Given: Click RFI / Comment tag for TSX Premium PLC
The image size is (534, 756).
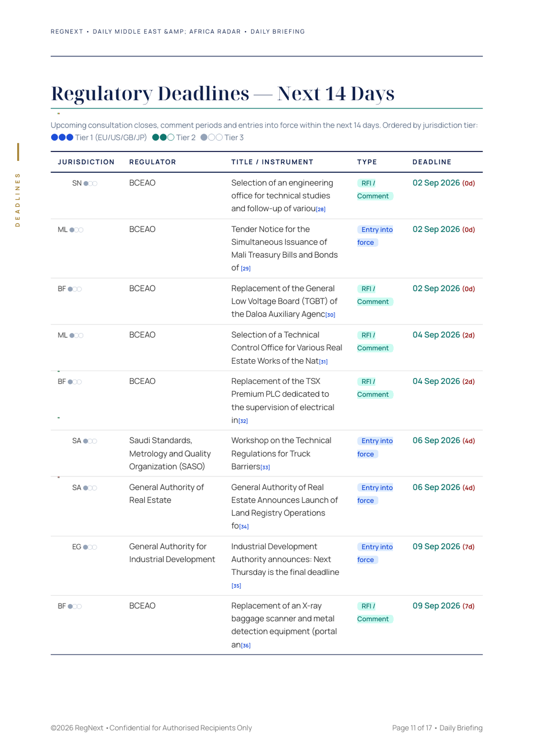Looking at the screenshot, I should [x=375, y=388].
